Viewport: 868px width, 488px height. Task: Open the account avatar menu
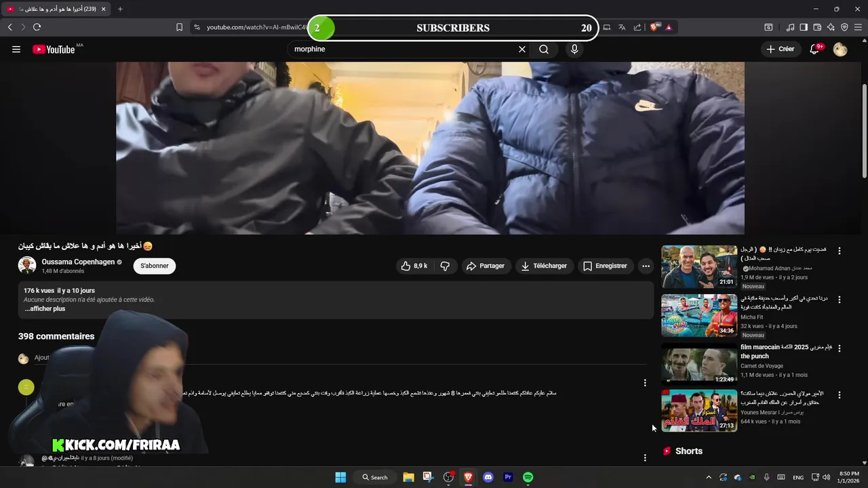click(840, 49)
